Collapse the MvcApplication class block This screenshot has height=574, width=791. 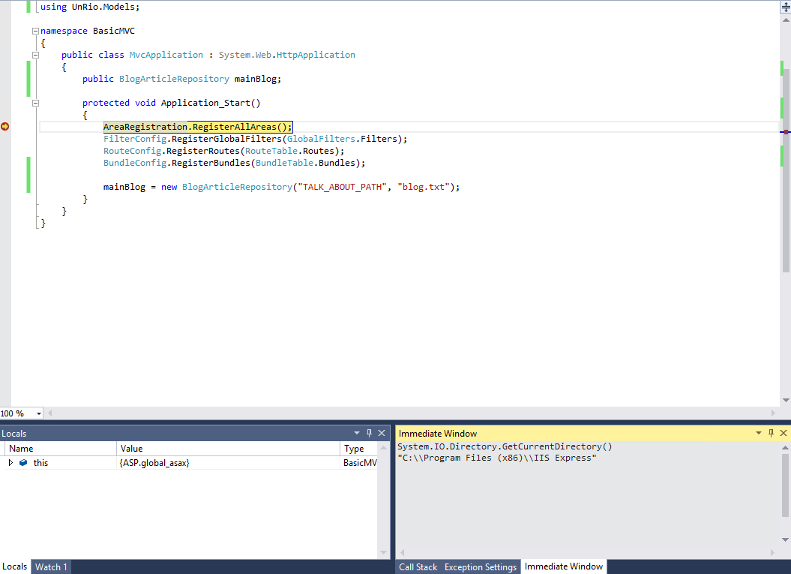(x=35, y=55)
